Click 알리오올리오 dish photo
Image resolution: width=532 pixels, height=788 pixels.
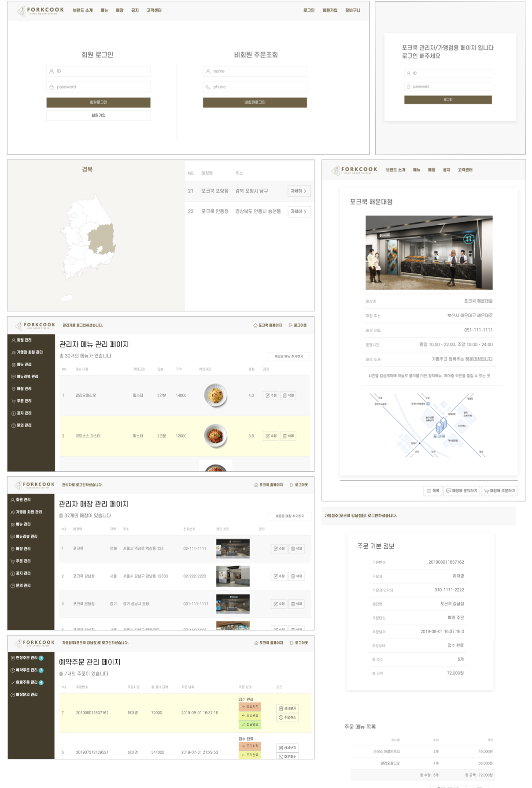coord(216,395)
